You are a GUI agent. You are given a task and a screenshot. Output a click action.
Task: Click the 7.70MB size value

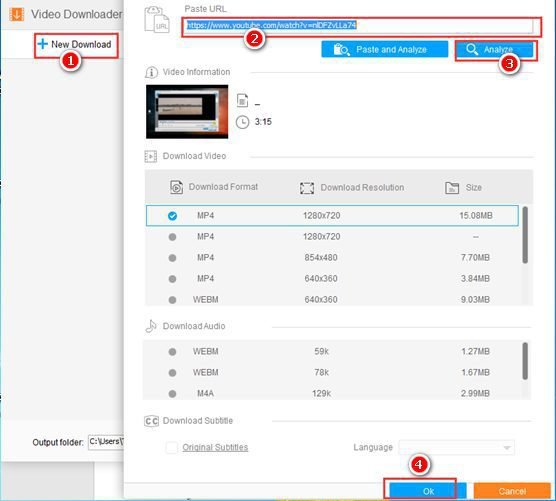pos(476,258)
